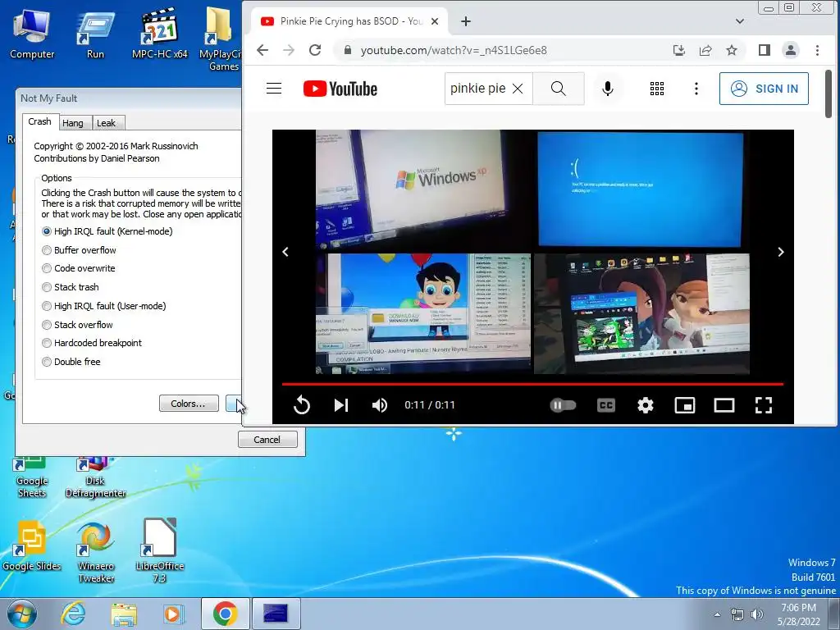Viewport: 840px width, 630px height.
Task: Close the Pinkie Pie Crying tab
Action: click(x=435, y=21)
